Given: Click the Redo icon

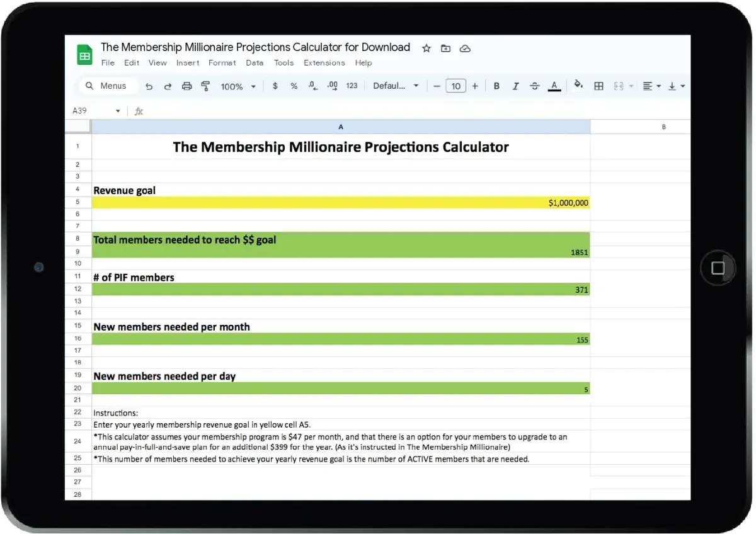Looking at the screenshot, I should 168,86.
